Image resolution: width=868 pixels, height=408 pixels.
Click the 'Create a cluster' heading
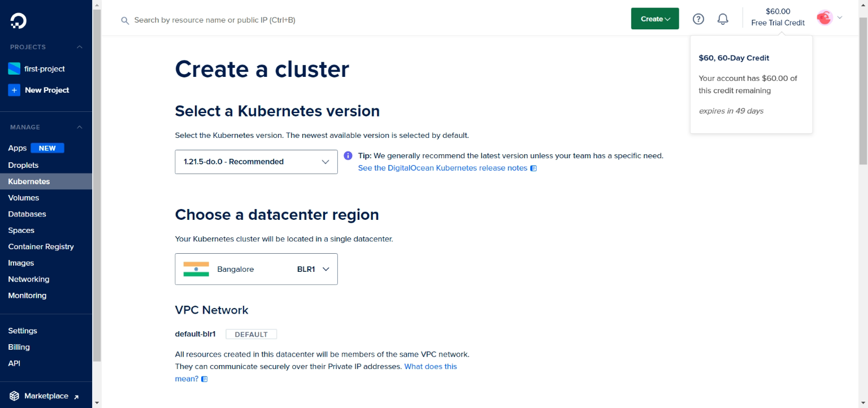[262, 69]
